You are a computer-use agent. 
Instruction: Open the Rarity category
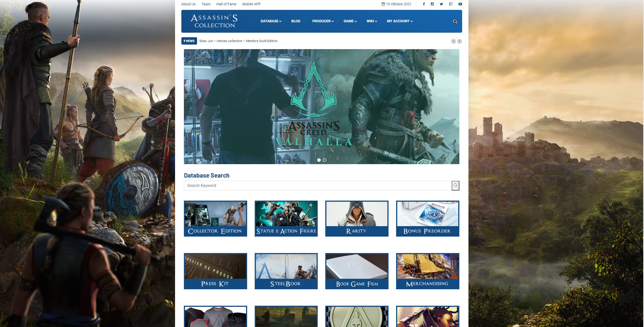(357, 219)
